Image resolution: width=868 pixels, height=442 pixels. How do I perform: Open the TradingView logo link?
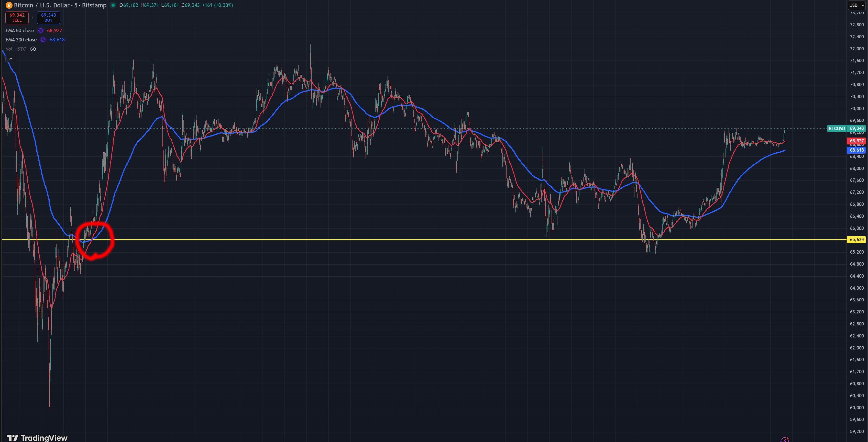[37, 437]
